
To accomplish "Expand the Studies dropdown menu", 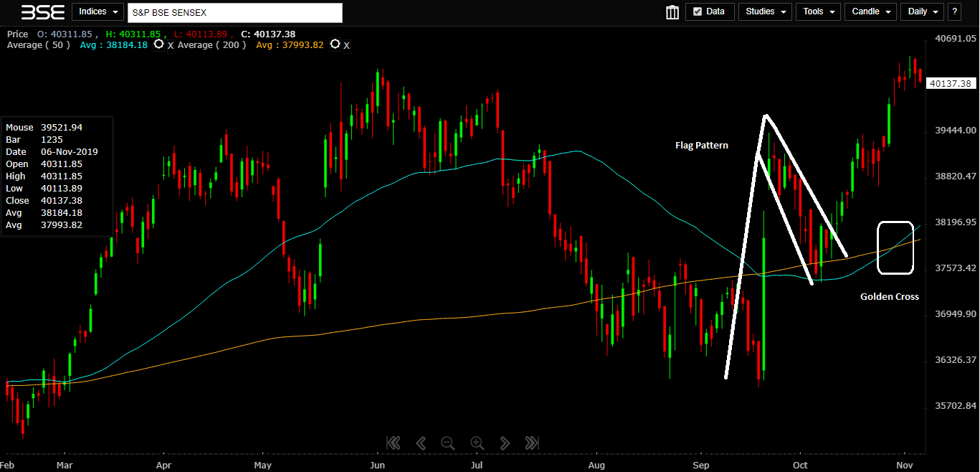I will (x=765, y=11).
